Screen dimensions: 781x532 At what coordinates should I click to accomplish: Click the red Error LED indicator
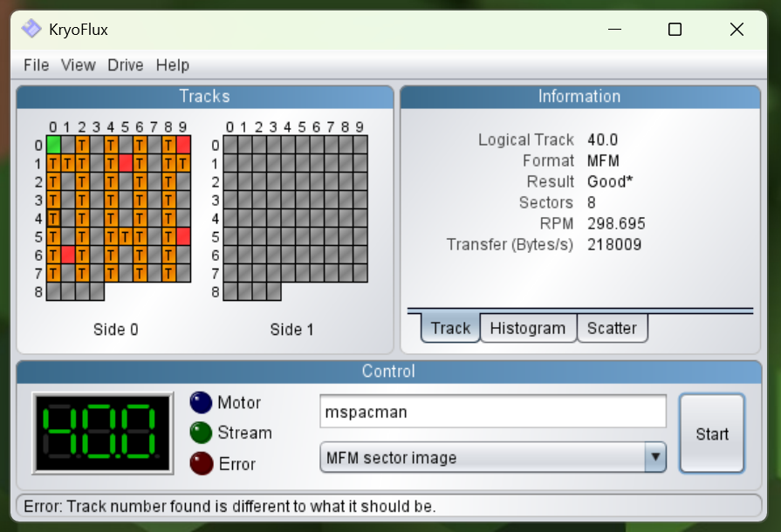202,463
